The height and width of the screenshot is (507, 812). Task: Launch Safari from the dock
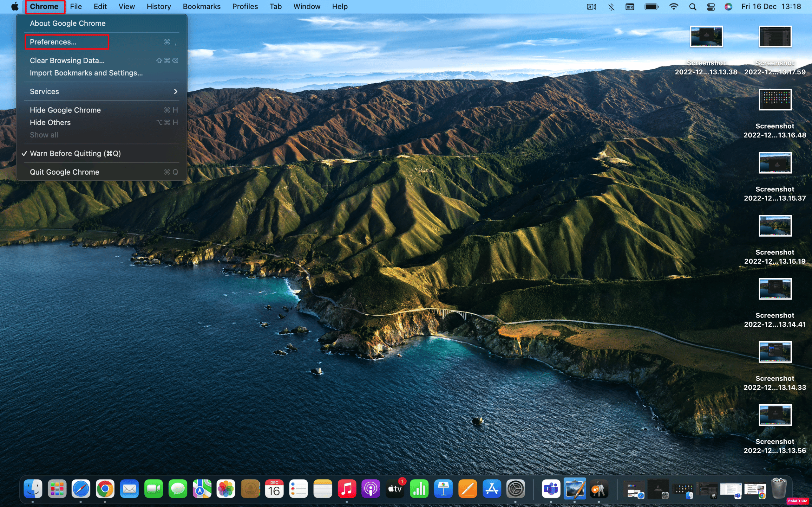(81, 489)
